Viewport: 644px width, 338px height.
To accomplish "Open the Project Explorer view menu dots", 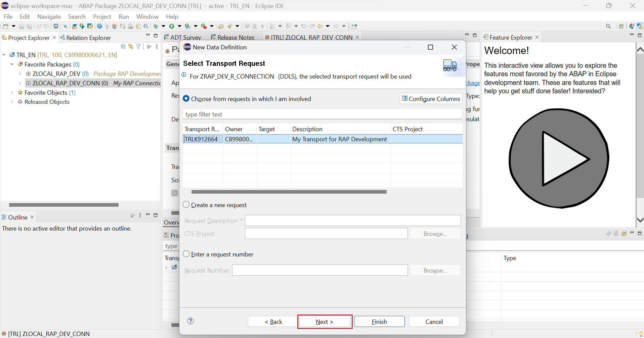I will (x=157, y=47).
